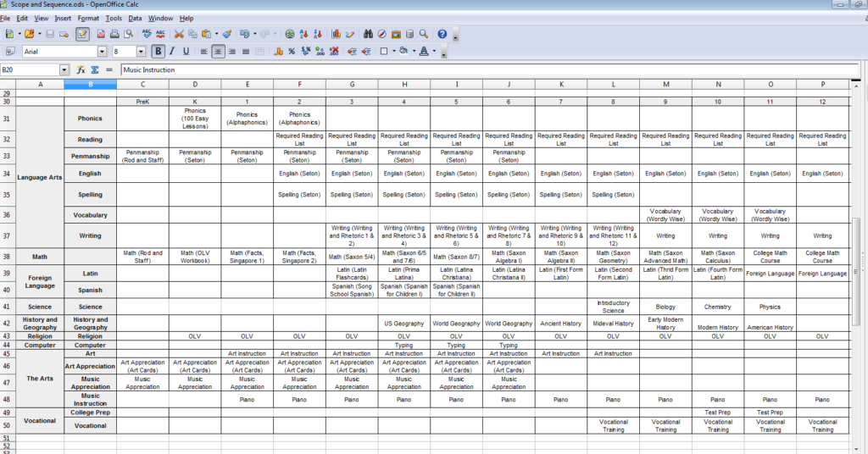The image size is (868, 454).
Task: Open the Tools menu
Action: (114, 19)
